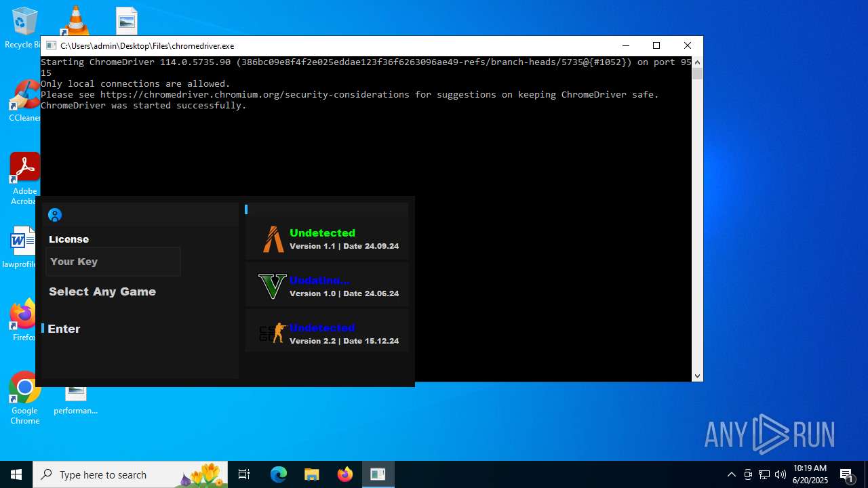Click the Your Key license input field
The width and height of the screenshot is (868, 488).
tap(113, 262)
